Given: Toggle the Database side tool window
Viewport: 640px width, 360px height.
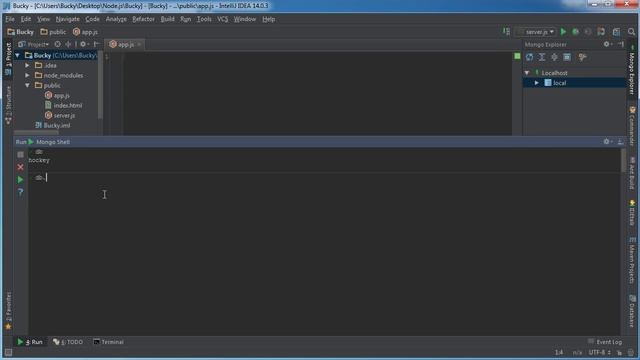Looking at the screenshot, I should click(x=632, y=312).
